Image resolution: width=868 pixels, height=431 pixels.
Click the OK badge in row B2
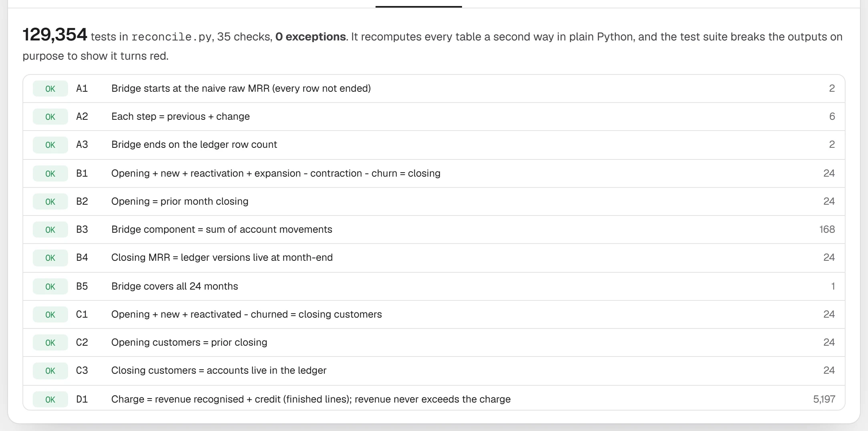pyautogui.click(x=50, y=201)
